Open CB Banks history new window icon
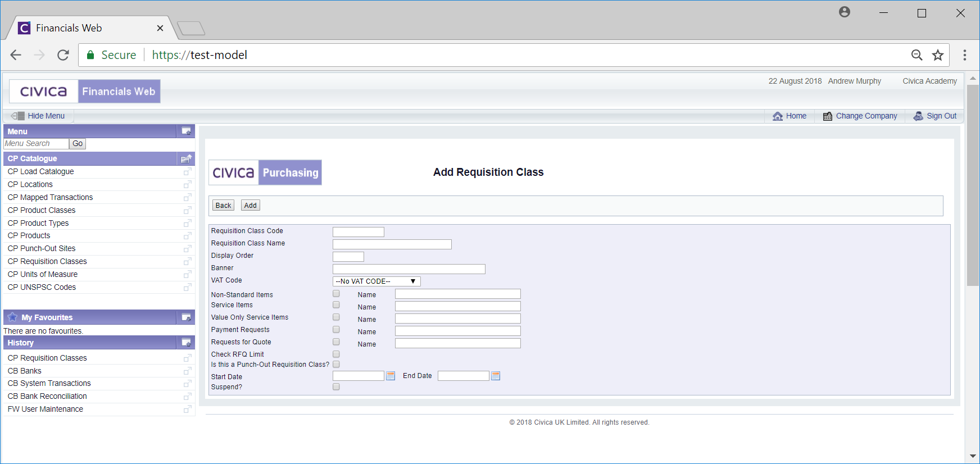980x464 pixels. (x=188, y=371)
